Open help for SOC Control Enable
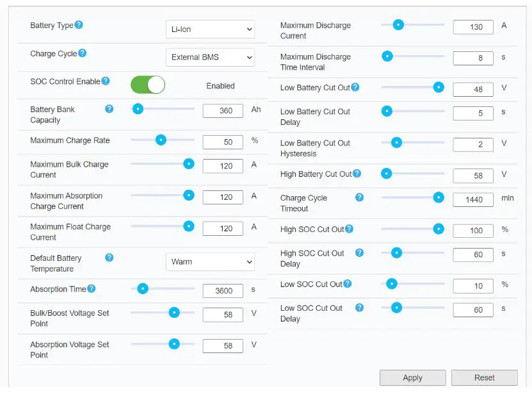Image resolution: width=532 pixels, height=405 pixels. 106,81
